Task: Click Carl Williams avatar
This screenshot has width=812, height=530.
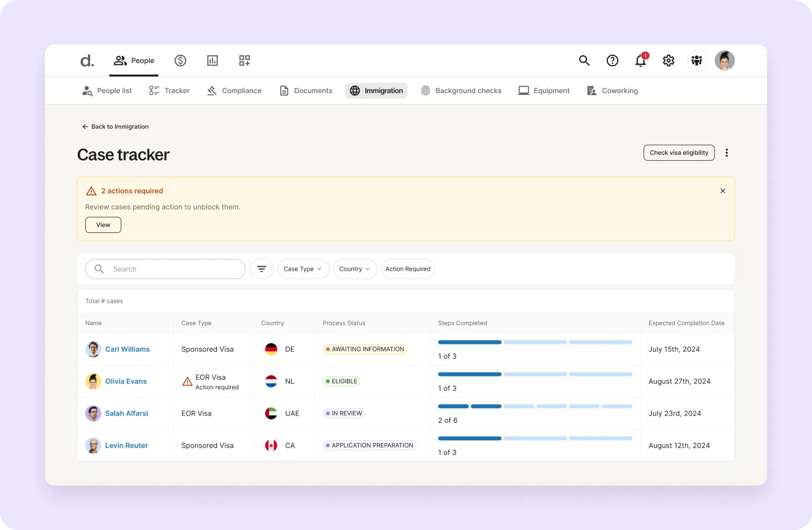Action: [93, 350]
